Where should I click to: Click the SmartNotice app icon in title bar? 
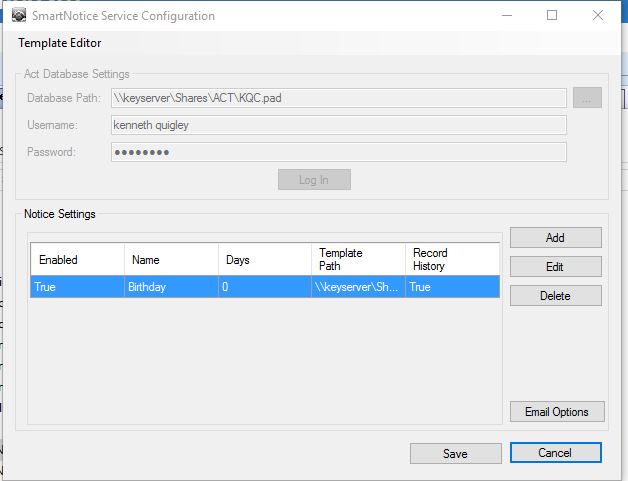pos(19,16)
